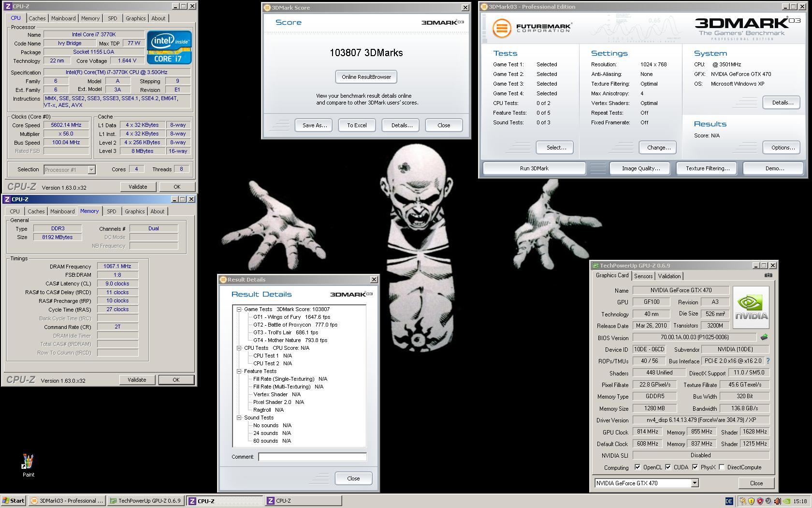Image resolution: width=812 pixels, height=508 pixels.
Task: Toggle the OpenCL checkbox in GPU-Z
Action: (x=638, y=467)
